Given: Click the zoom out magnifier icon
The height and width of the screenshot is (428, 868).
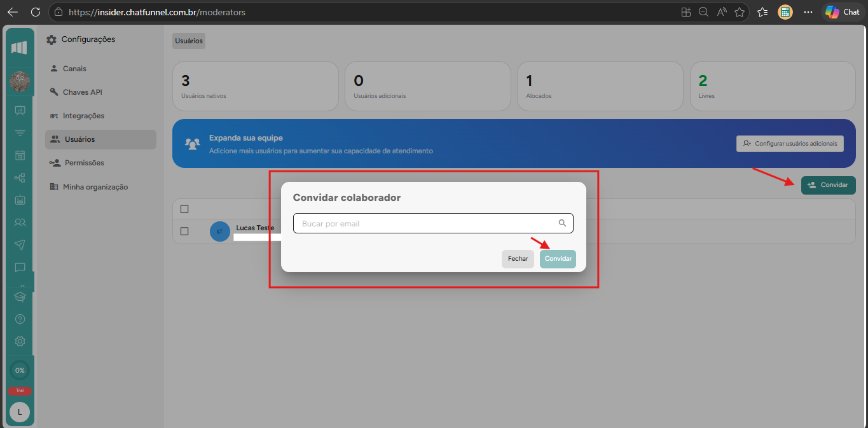Looking at the screenshot, I should tap(704, 11).
